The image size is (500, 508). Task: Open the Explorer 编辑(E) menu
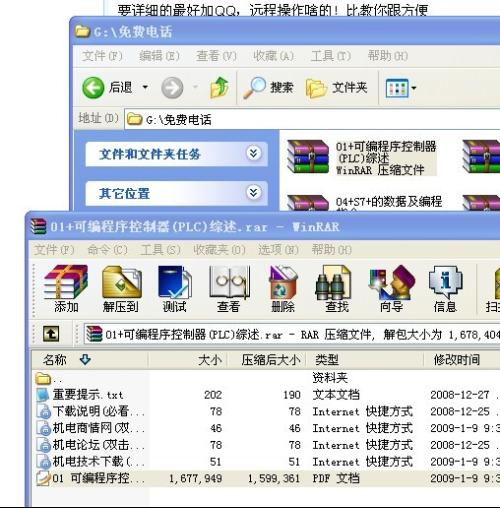pyautogui.click(x=159, y=56)
